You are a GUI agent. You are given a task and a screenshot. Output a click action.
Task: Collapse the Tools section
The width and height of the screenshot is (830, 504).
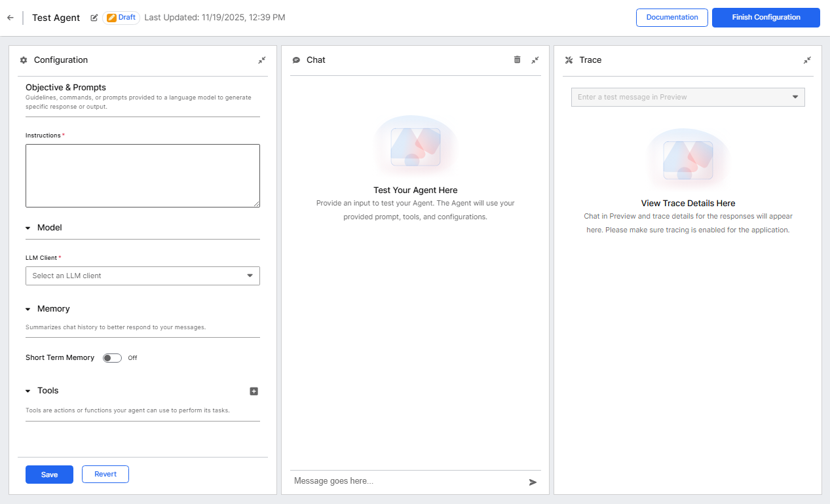tap(28, 391)
